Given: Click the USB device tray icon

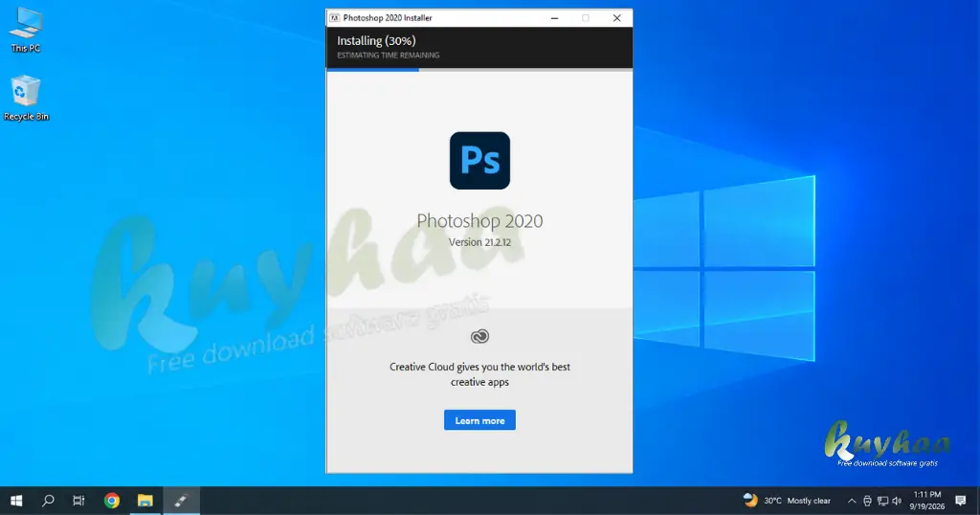Looking at the screenshot, I should 867,501.
